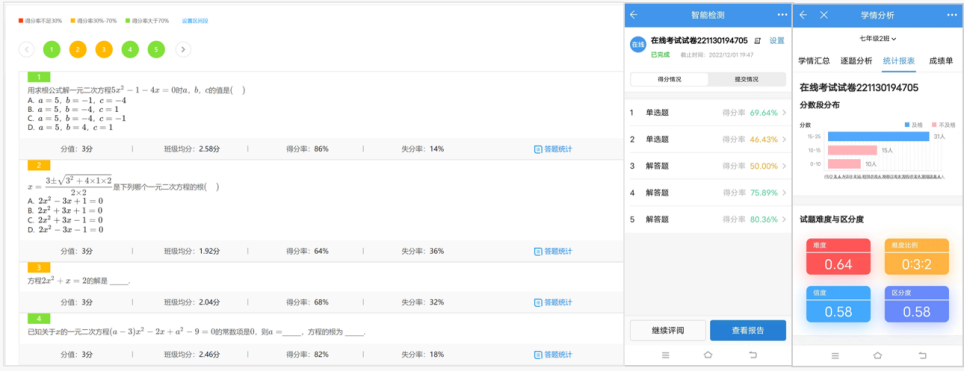
Task: Tap the return nav icon under 智能检测
Action: tap(753, 355)
